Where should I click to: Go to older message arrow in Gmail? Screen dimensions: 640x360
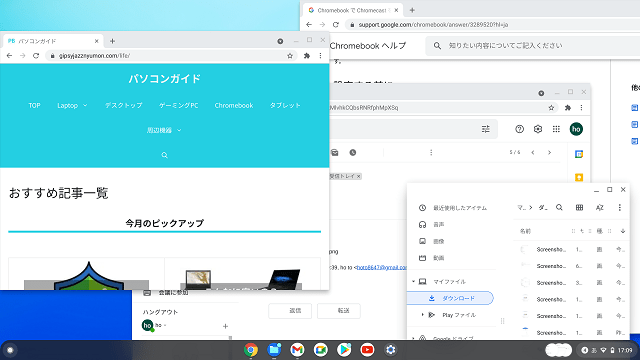[549, 152]
